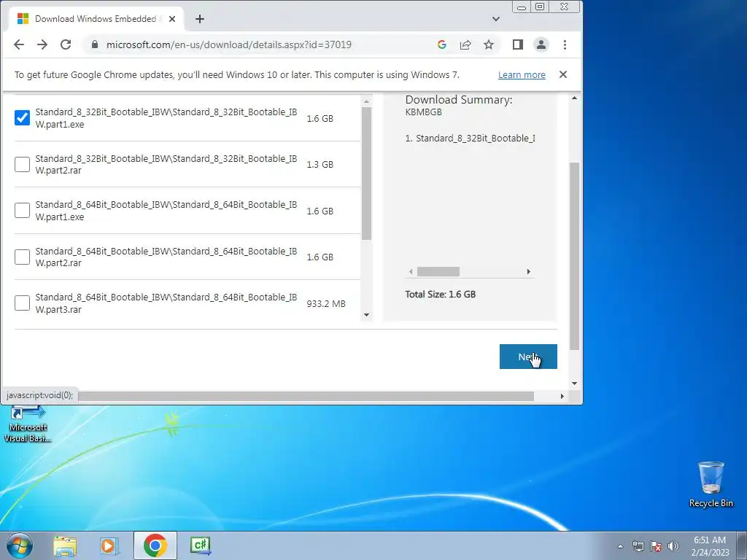Image resolution: width=747 pixels, height=560 pixels.
Task: Open the volume control tray icon
Action: pyautogui.click(x=673, y=546)
